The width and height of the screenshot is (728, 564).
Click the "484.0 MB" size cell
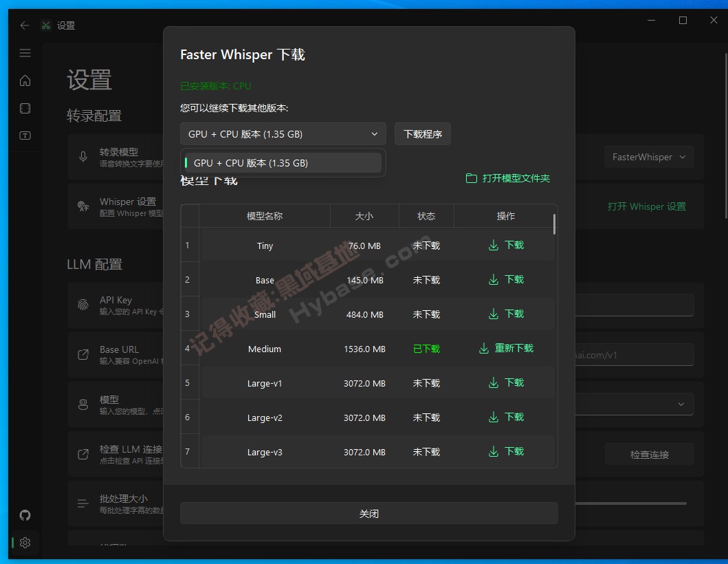365,314
